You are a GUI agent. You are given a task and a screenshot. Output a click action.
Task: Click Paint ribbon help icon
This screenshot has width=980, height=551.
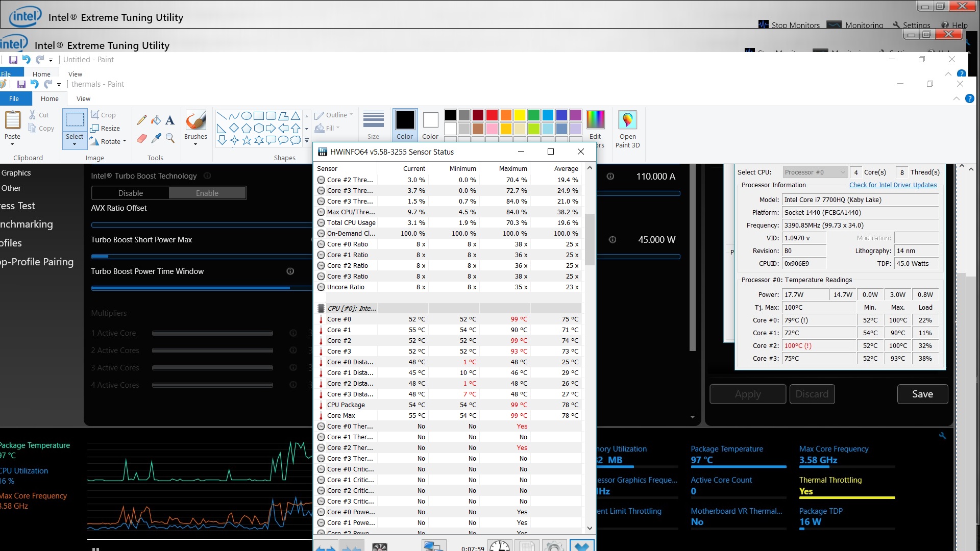(x=970, y=98)
